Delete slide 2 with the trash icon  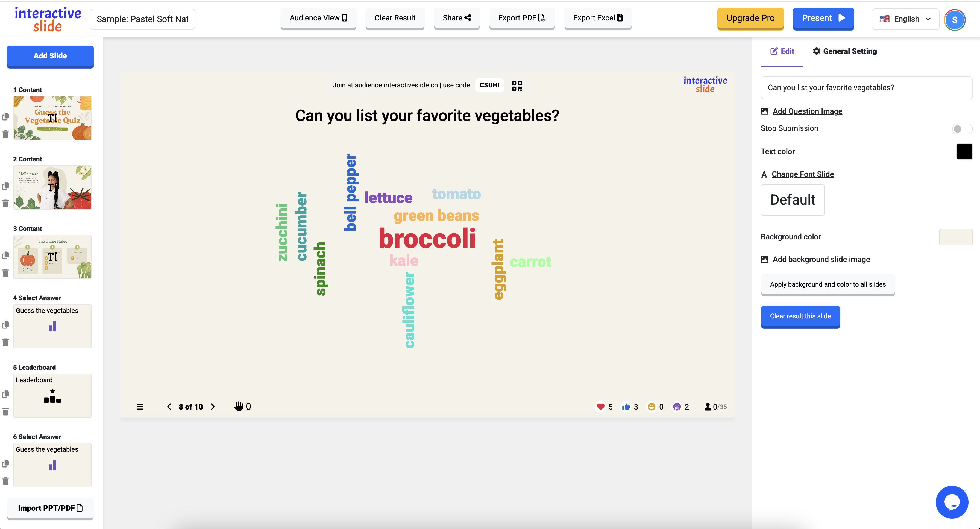point(6,204)
